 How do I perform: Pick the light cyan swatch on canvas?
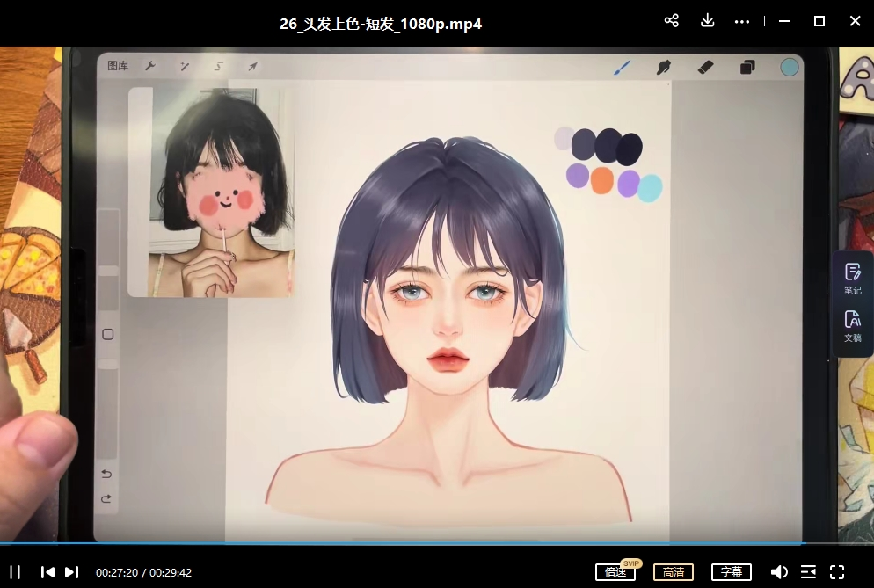click(x=650, y=188)
